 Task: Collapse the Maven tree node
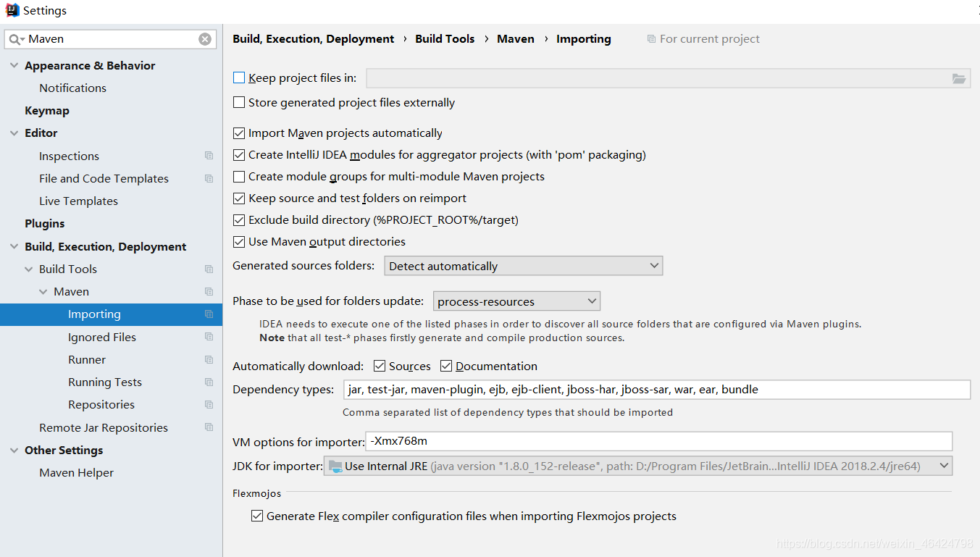click(x=43, y=291)
